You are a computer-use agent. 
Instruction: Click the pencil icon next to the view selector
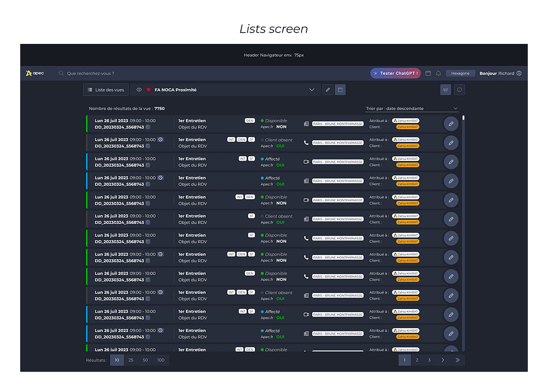point(328,90)
